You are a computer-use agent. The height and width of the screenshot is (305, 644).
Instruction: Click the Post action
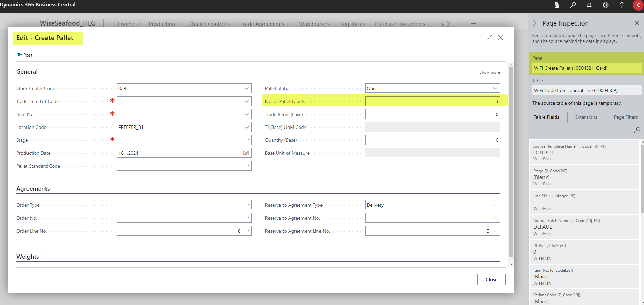pyautogui.click(x=24, y=55)
